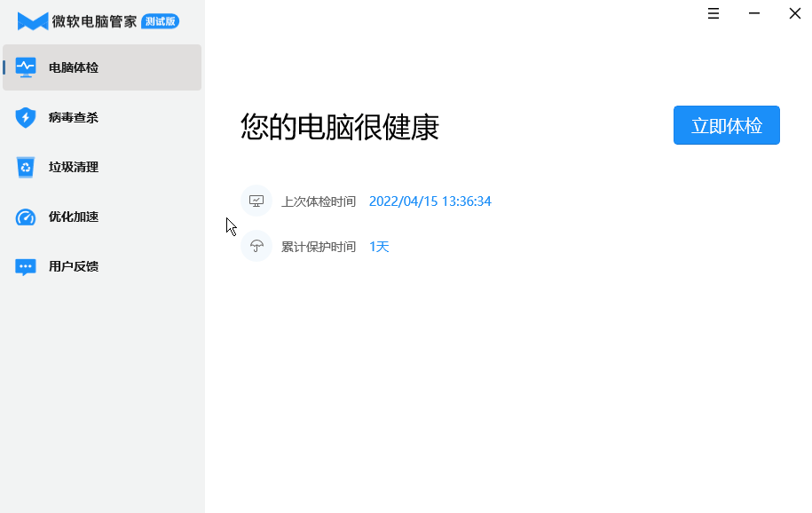
Task: Select the 优化加速 speedometer icon
Action: (25, 216)
